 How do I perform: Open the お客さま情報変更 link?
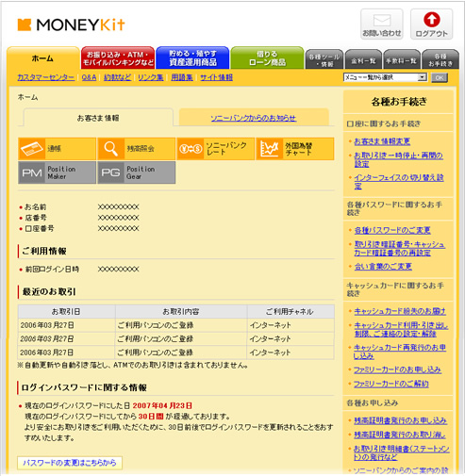(x=382, y=141)
